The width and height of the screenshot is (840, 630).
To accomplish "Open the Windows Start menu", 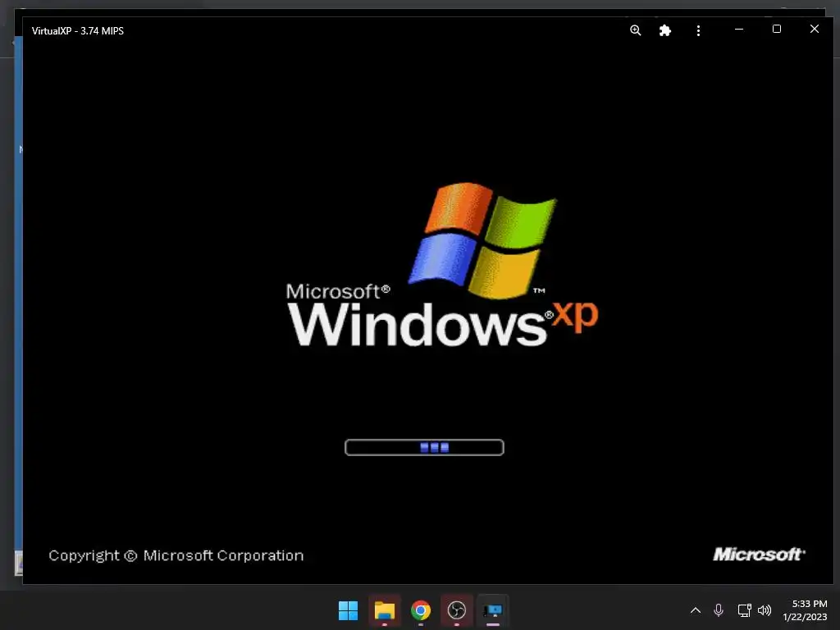I will [x=348, y=610].
